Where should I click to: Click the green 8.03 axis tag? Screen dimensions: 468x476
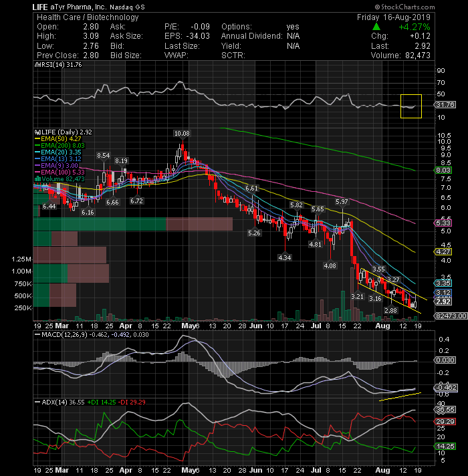(443, 170)
